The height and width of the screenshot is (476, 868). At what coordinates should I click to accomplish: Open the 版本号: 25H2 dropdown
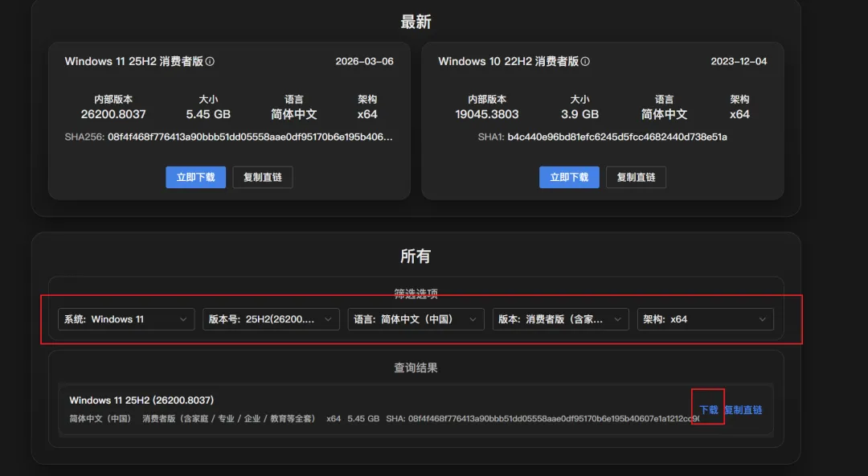[272, 319]
